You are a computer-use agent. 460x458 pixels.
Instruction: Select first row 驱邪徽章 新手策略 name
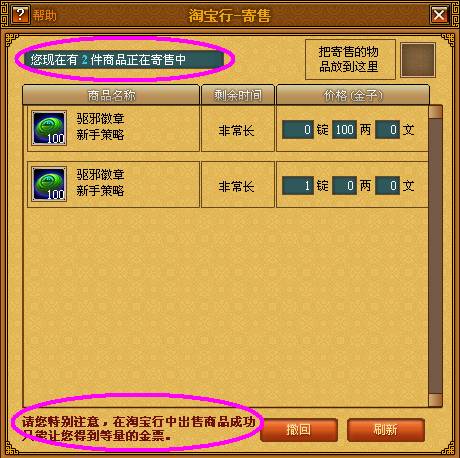(100, 127)
